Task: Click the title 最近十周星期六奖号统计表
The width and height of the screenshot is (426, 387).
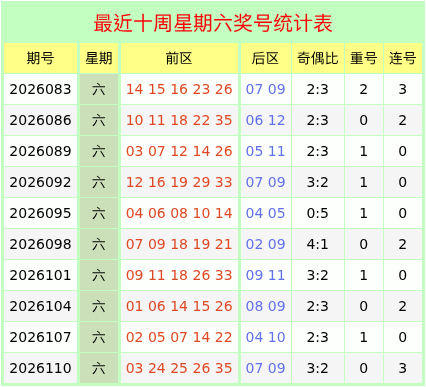Action: (x=213, y=23)
